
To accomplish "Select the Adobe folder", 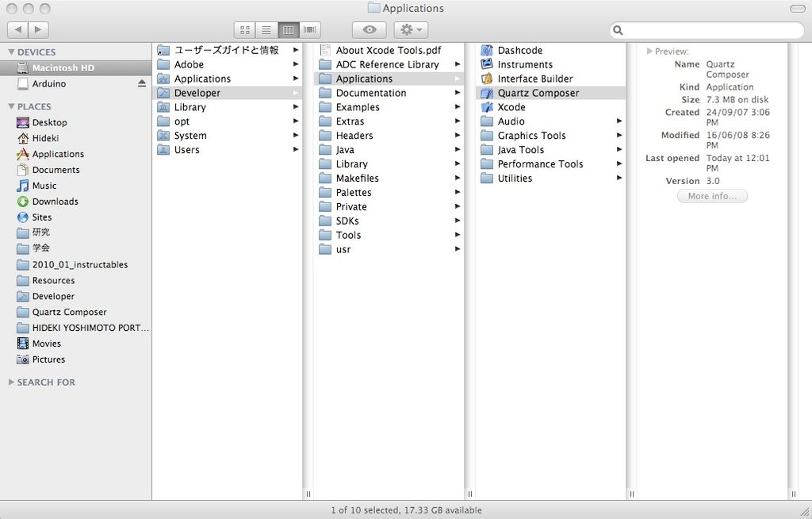I will click(x=228, y=64).
